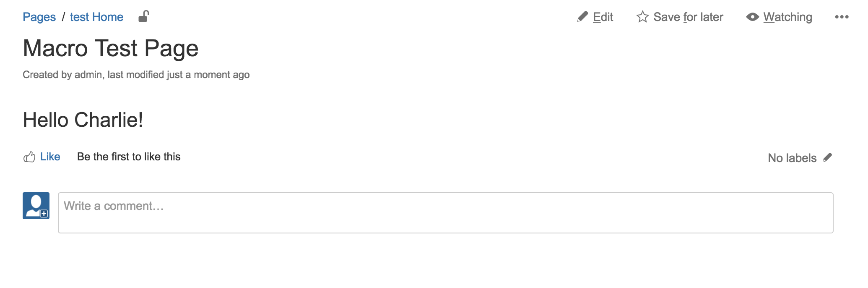Focus the Write a comment field
The image size is (868, 288).
tap(445, 213)
